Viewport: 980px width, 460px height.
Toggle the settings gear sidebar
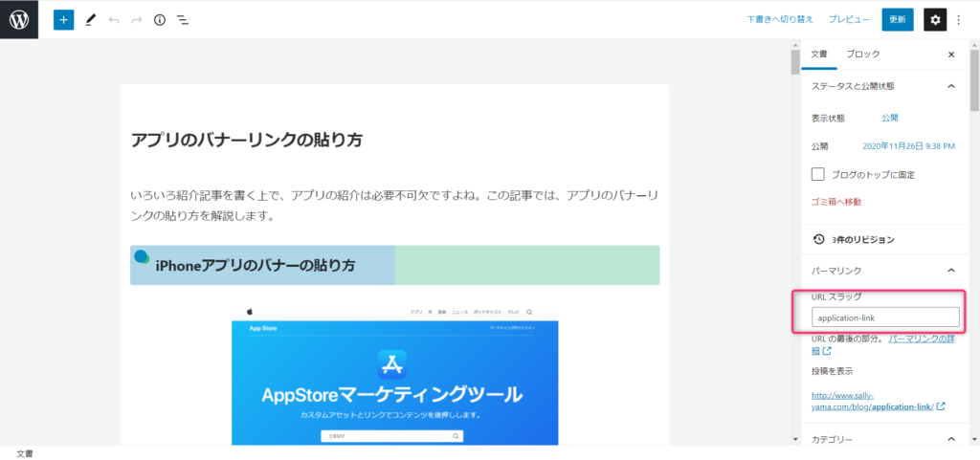[935, 20]
